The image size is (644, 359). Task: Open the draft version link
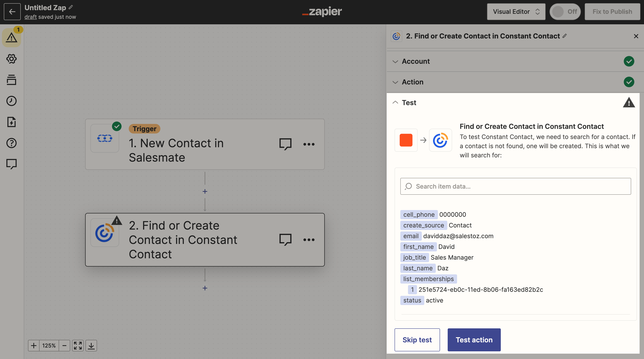coord(30,17)
